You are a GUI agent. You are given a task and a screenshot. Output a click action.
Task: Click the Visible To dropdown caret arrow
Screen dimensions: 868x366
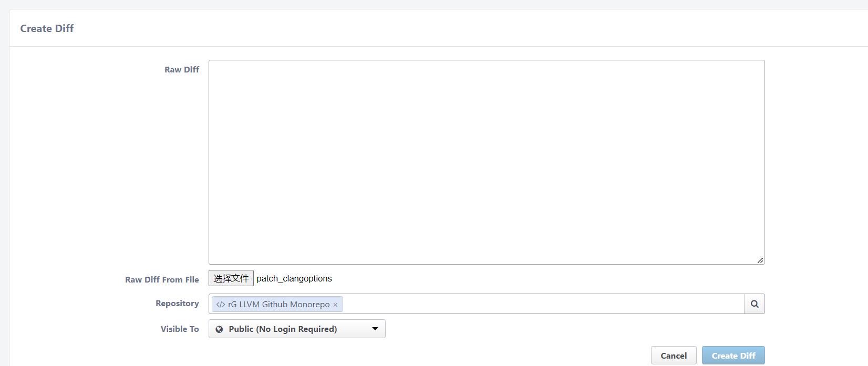[375, 329]
